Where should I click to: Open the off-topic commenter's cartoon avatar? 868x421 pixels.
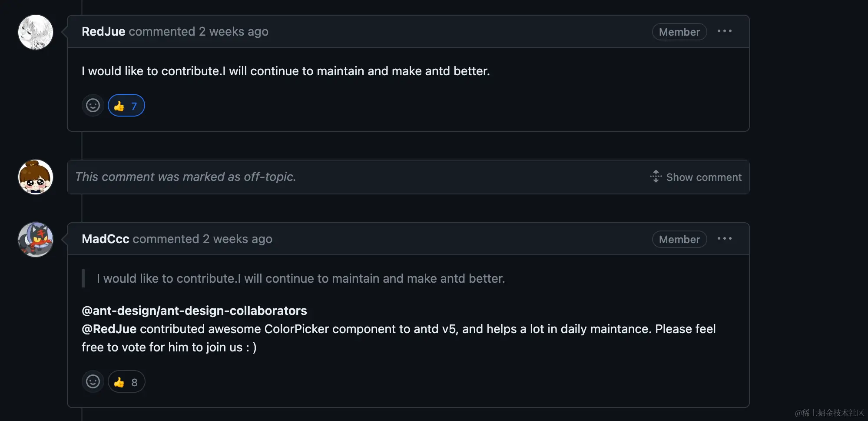[x=36, y=177]
